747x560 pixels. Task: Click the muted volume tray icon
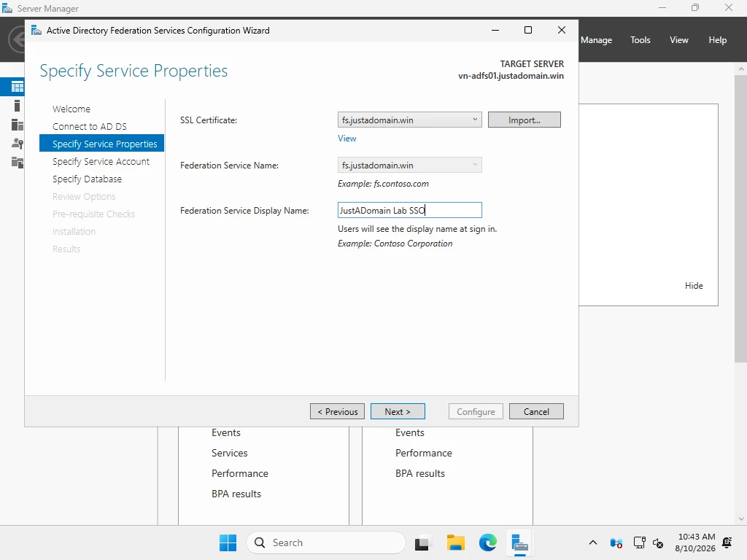pos(658,542)
